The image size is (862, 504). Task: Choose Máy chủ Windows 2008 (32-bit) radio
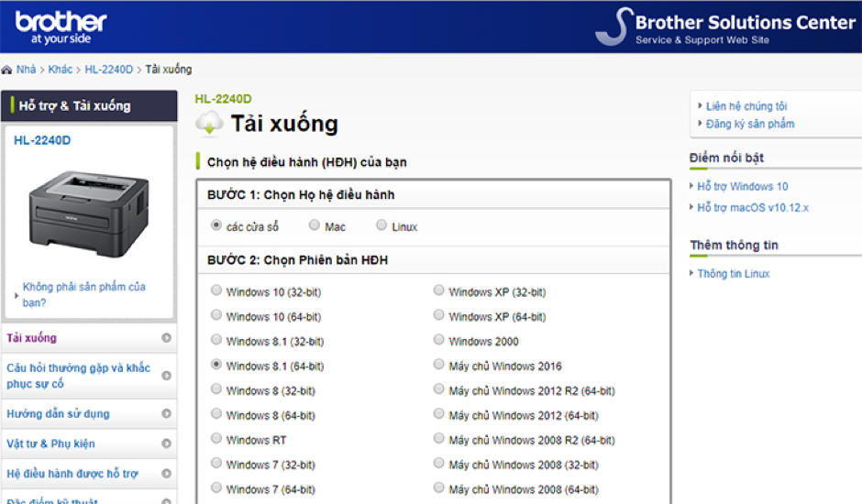(438, 464)
